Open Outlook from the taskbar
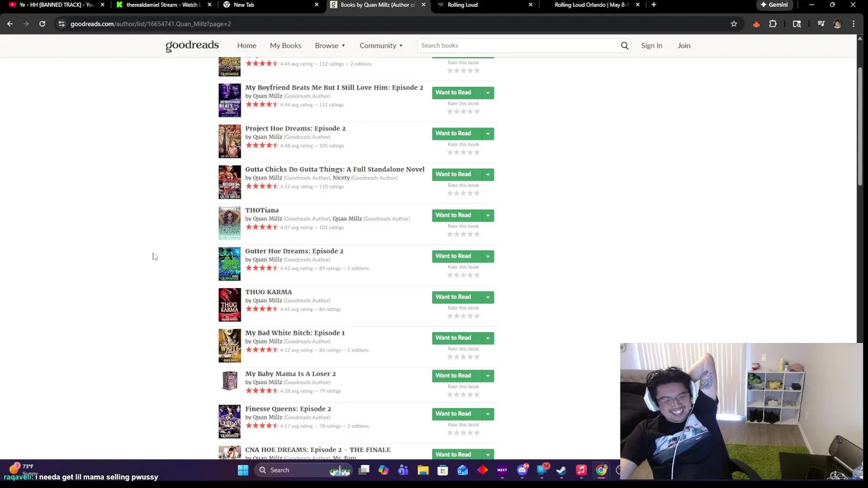Viewport: 868px width, 488px height. [462, 470]
